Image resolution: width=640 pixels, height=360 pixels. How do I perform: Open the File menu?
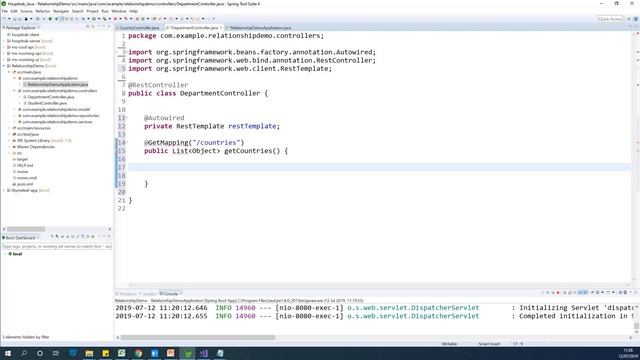point(5,11)
